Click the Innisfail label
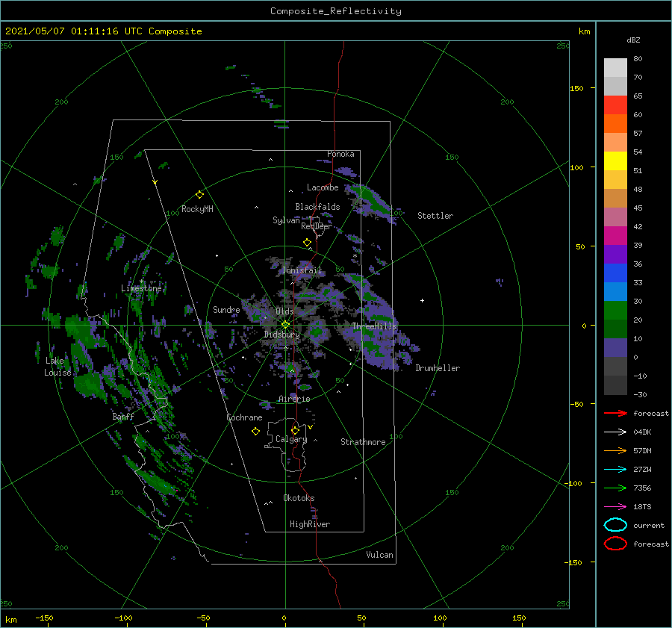This screenshot has height=628, width=672. pyautogui.click(x=302, y=270)
